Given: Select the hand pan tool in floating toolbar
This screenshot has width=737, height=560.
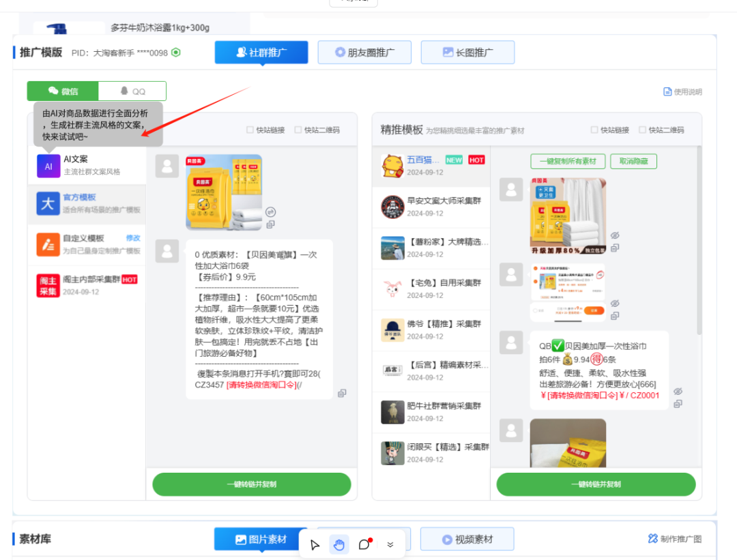Looking at the screenshot, I should (x=339, y=544).
